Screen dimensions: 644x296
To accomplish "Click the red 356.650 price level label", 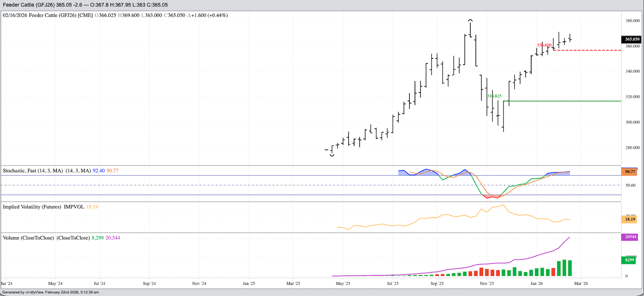I will pyautogui.click(x=544, y=45).
